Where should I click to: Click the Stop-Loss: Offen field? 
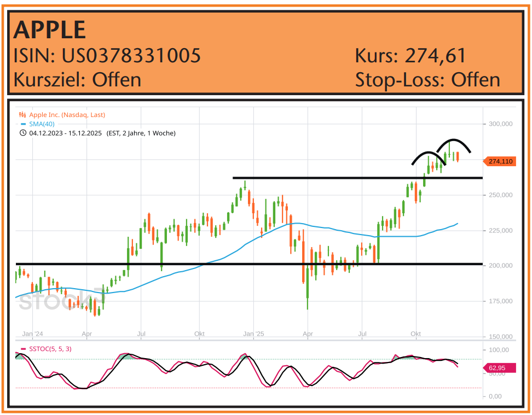427,80
